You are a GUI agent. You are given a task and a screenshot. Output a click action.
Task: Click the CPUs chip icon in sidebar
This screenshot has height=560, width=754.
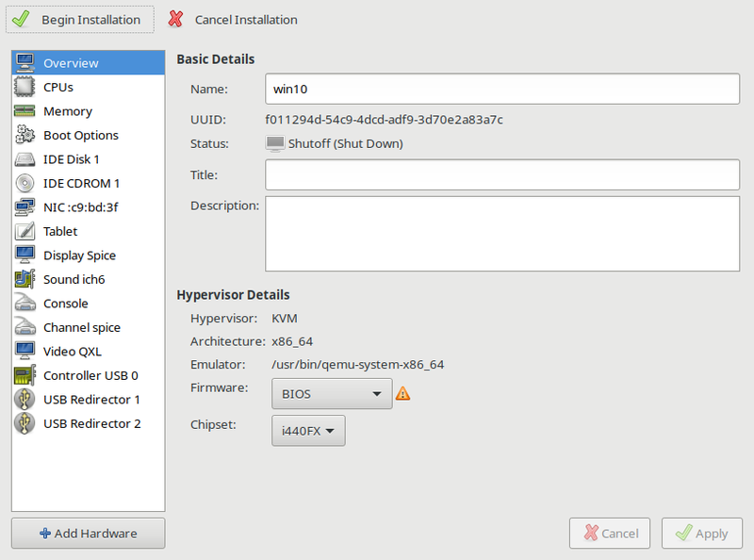(25, 87)
